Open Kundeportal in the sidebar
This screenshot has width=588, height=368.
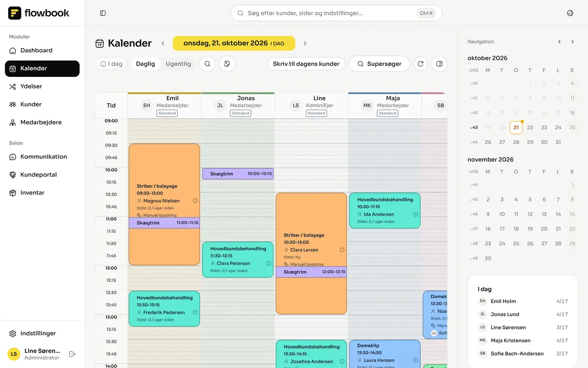coord(42,175)
